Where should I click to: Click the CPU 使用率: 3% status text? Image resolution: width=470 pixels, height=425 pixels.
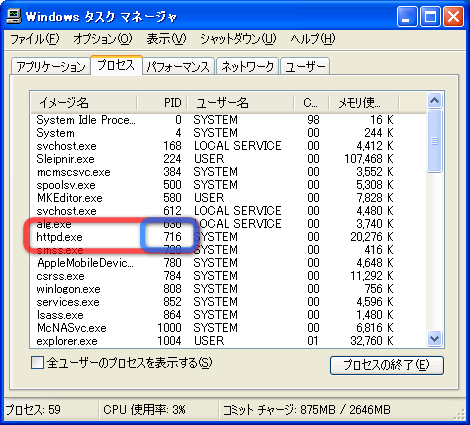pos(144,410)
